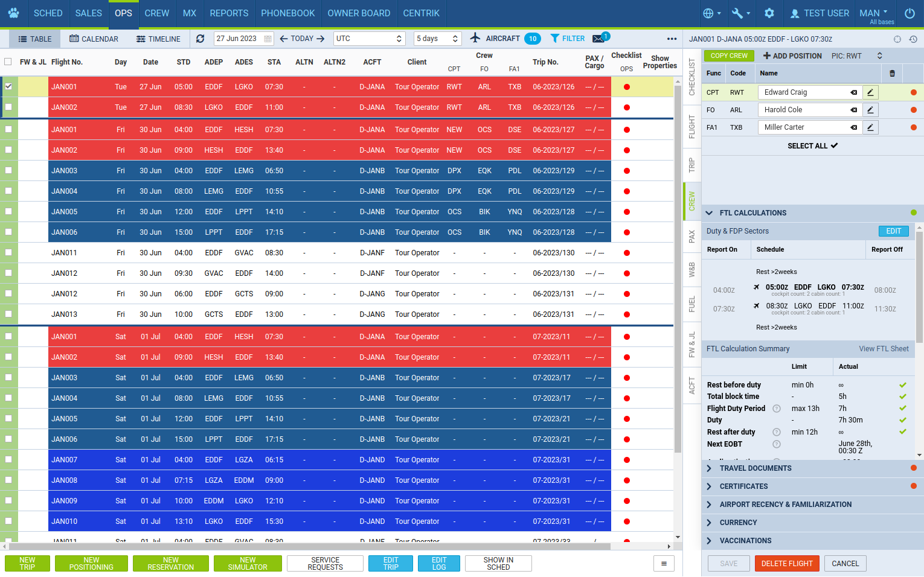Open the settings gear icon
This screenshot has width=924, height=577.
click(769, 13)
